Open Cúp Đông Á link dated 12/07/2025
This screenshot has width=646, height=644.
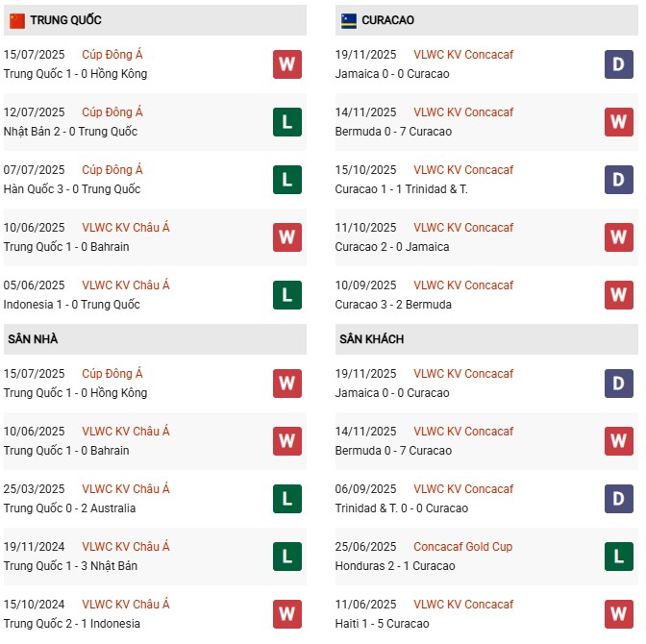[x=112, y=112]
